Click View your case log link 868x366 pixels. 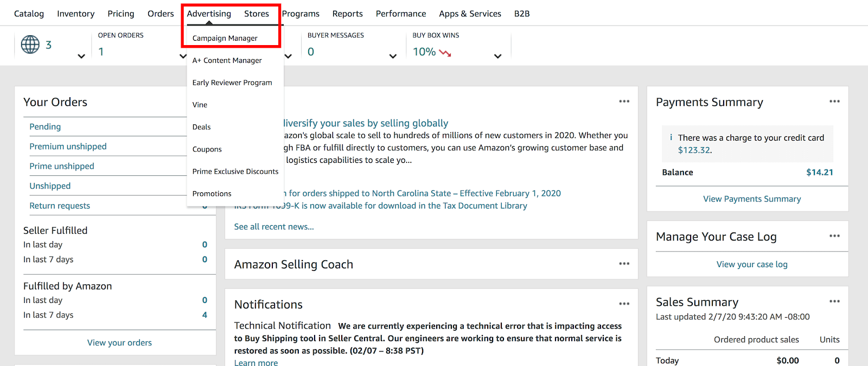pyautogui.click(x=752, y=264)
